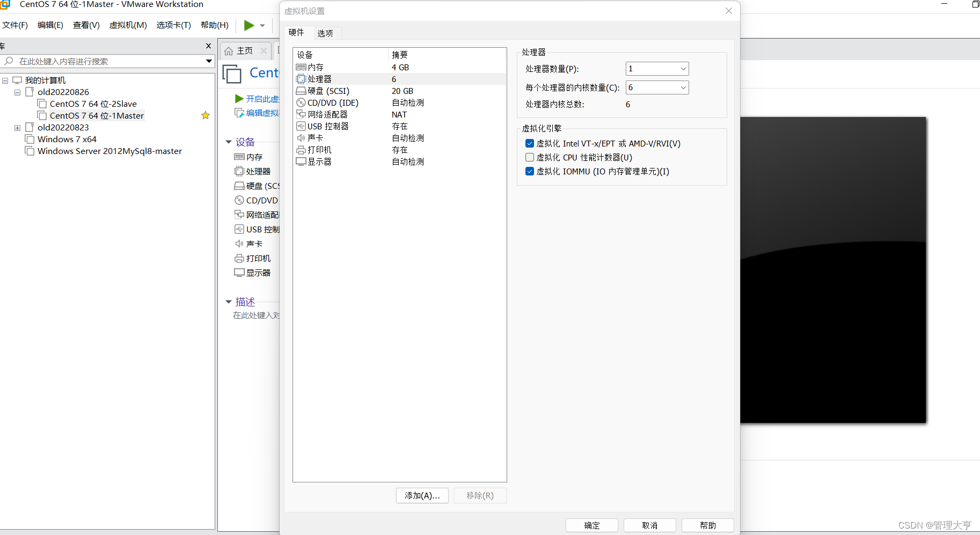The height and width of the screenshot is (535, 980).
Task: Select the 显示器 device entry
Action: pyautogui.click(x=319, y=162)
